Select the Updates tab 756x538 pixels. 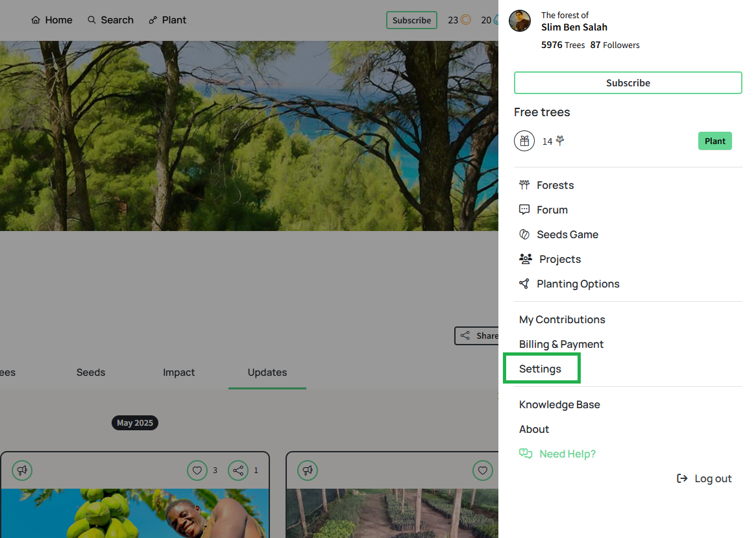click(x=267, y=372)
